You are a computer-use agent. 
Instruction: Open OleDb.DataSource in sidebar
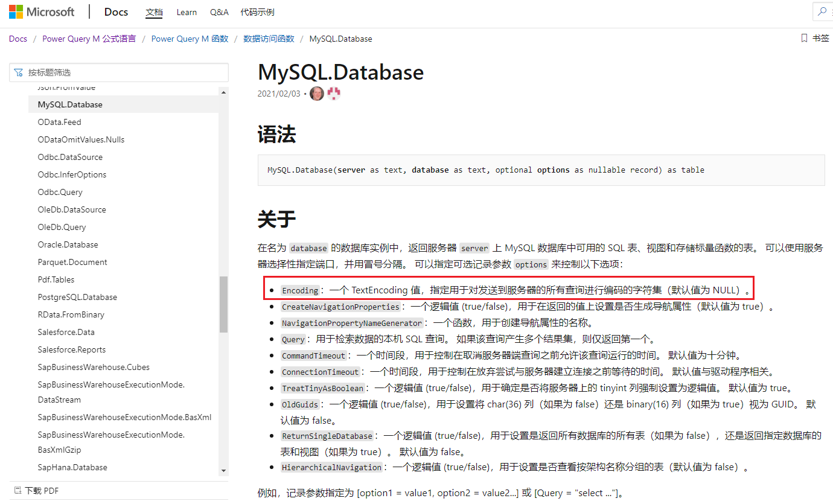coord(72,209)
